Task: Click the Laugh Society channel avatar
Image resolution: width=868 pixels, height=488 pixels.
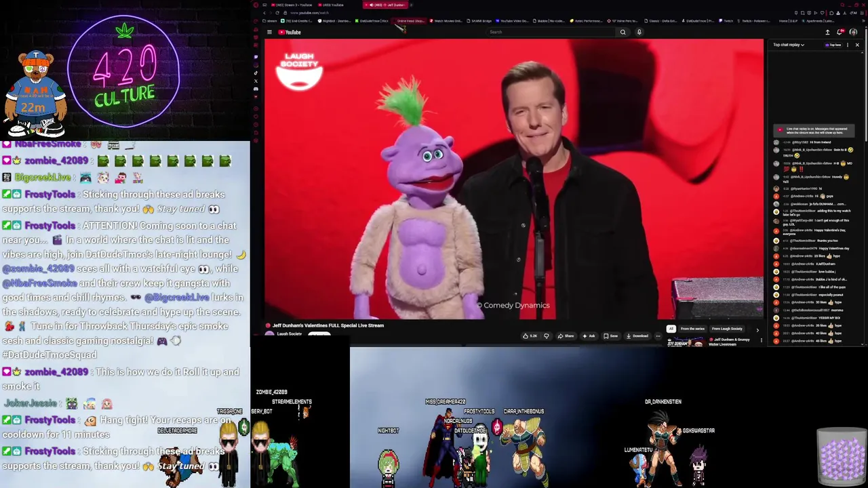Action: pyautogui.click(x=270, y=334)
